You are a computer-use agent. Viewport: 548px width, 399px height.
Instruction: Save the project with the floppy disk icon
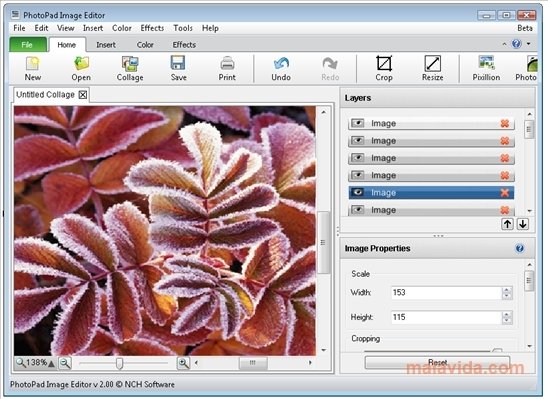click(178, 64)
